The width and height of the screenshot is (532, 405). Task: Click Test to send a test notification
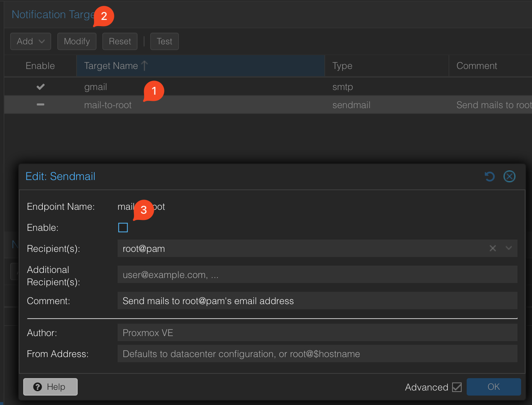coord(164,41)
